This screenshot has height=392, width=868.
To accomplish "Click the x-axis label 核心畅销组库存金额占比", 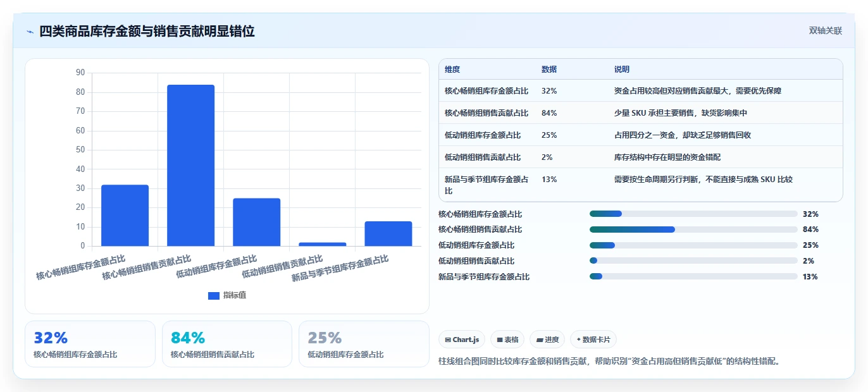I will click(80, 267).
